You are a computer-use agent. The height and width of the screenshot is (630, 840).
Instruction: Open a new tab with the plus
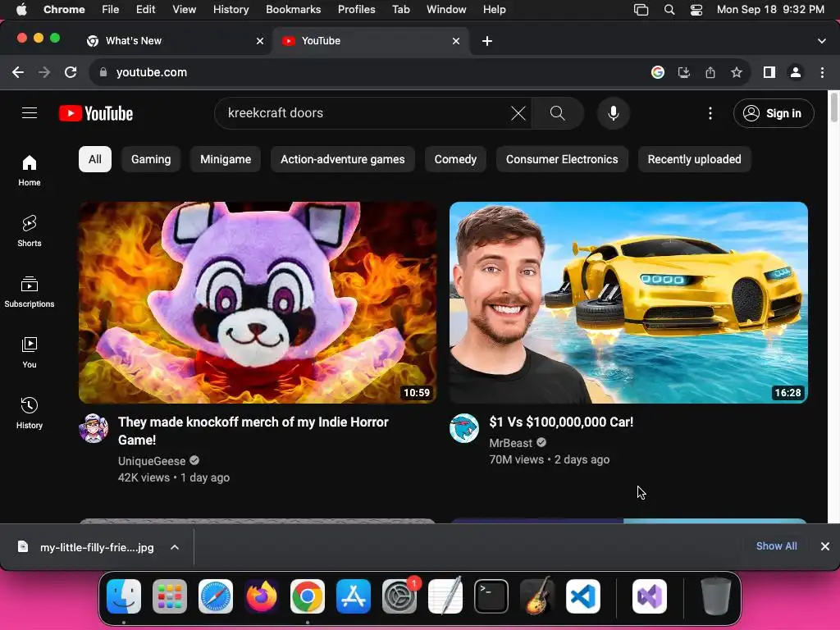pyautogui.click(x=487, y=41)
